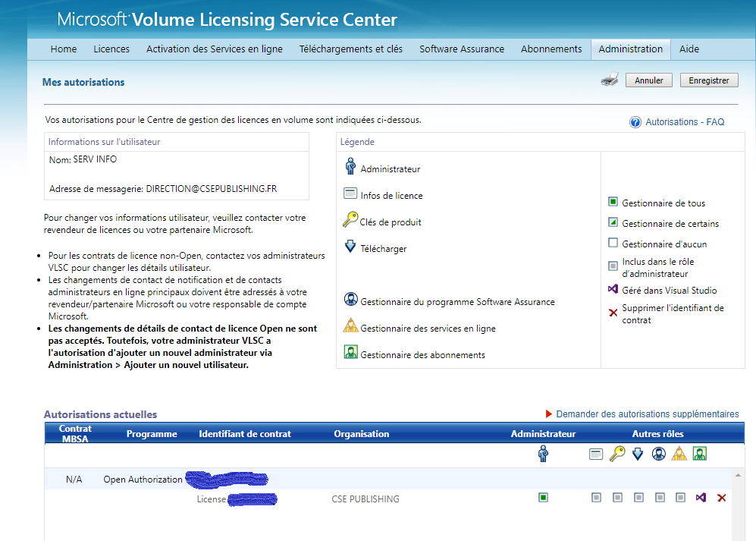Click the Annuler button
This screenshot has height=541, width=756.
(x=649, y=80)
